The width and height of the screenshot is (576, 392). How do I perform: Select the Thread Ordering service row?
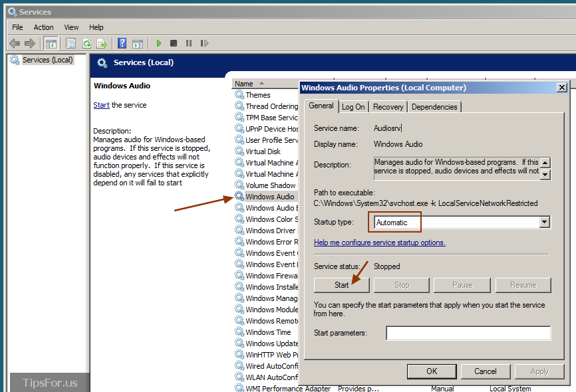[266, 106]
